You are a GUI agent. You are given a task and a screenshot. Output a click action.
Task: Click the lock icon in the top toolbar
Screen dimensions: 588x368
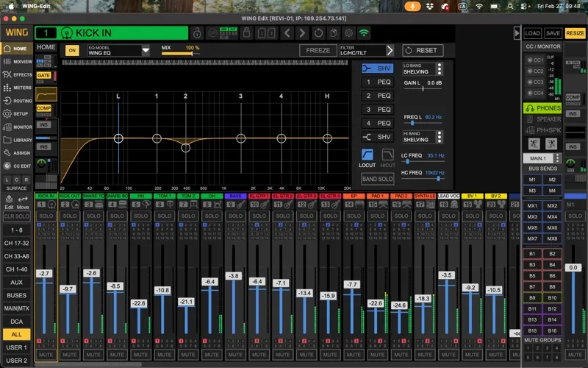point(197,33)
